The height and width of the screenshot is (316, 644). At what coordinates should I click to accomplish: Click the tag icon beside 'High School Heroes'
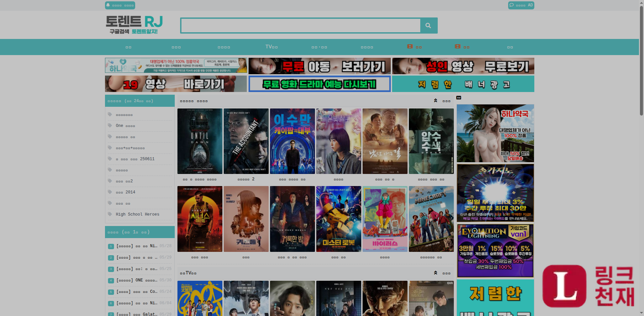[x=110, y=214]
